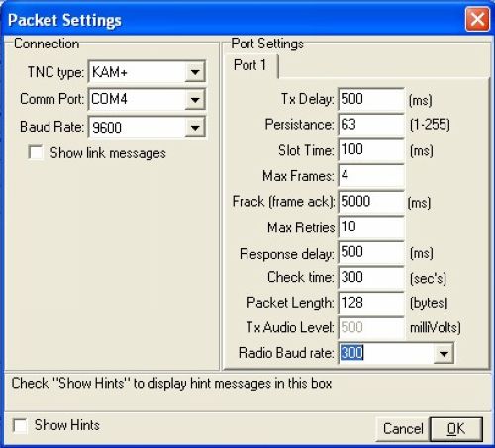Screen dimensions: 495x448
Task: Expand the Radio Baud rate dropdown
Action: tap(444, 353)
